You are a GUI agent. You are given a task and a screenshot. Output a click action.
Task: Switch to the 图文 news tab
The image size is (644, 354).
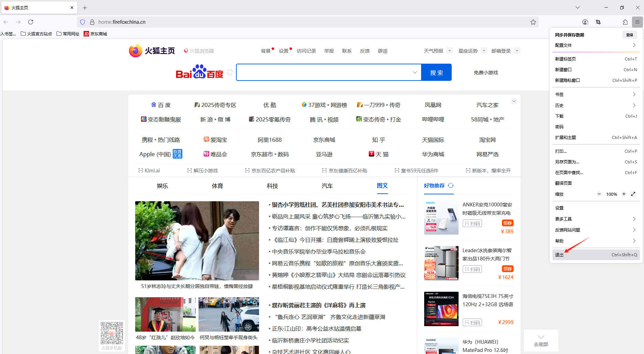pyautogui.click(x=382, y=185)
